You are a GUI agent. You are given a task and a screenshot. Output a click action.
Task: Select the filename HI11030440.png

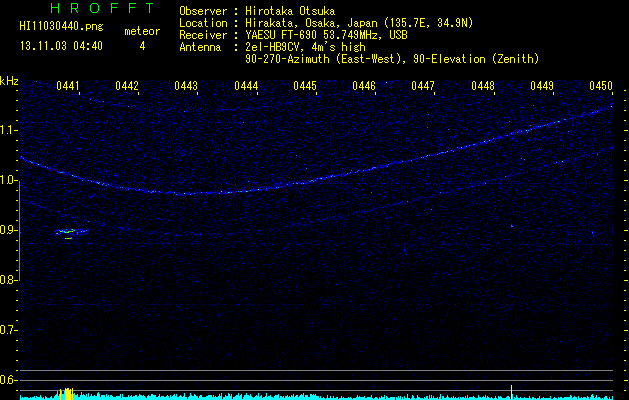(x=61, y=27)
